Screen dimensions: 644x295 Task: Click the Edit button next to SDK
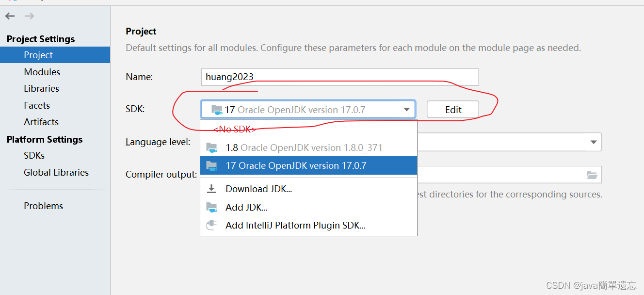pyautogui.click(x=453, y=110)
